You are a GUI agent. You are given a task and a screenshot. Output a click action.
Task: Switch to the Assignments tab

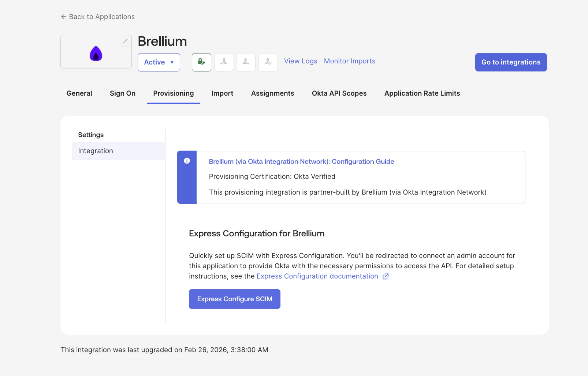click(272, 93)
